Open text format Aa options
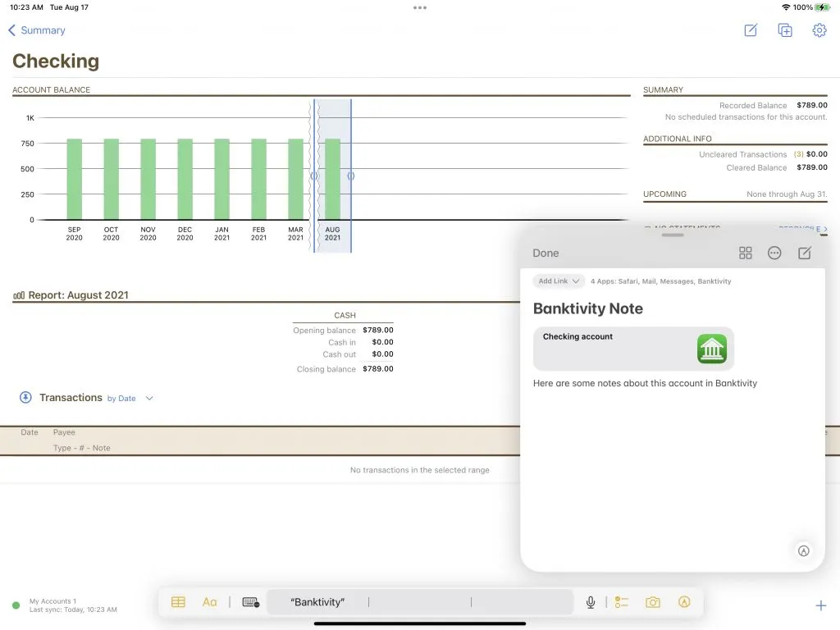This screenshot has width=840, height=630. [210, 602]
